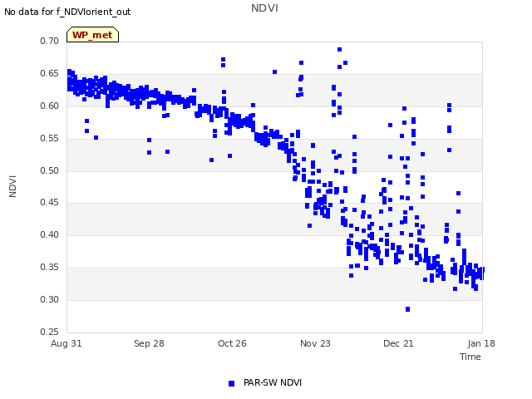Click the Jan 18 date tick label
The height and width of the screenshot is (399, 532).
click(481, 343)
